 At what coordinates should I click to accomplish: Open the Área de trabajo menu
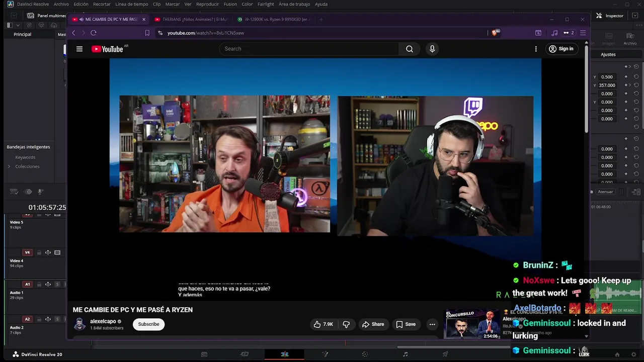point(294,4)
